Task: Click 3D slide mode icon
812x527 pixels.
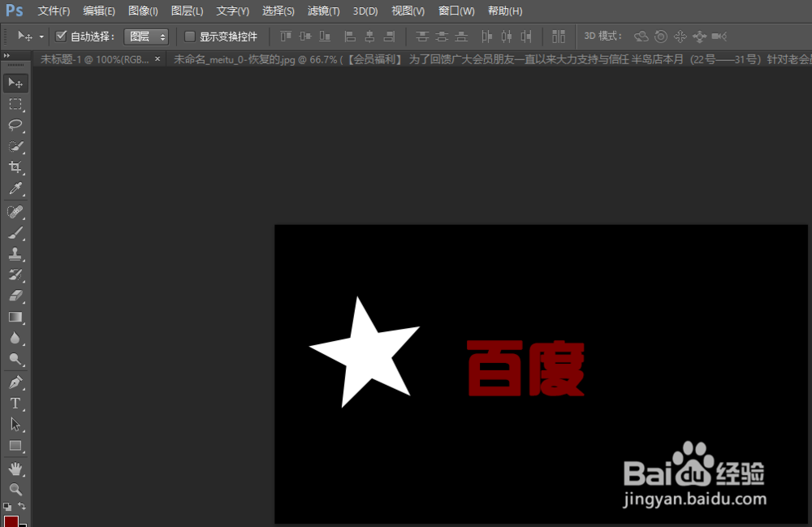Action: 700,37
